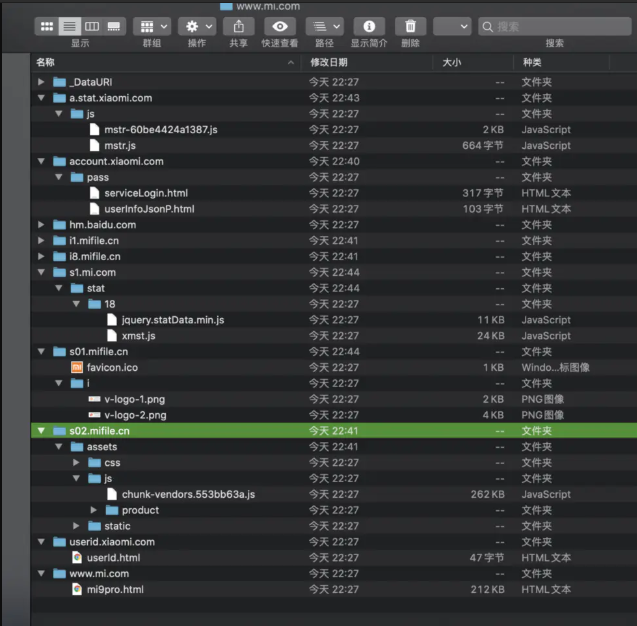The width and height of the screenshot is (637, 626).
Task: Select the mstr-60be4424a1387.js file icon
Action: (x=94, y=130)
